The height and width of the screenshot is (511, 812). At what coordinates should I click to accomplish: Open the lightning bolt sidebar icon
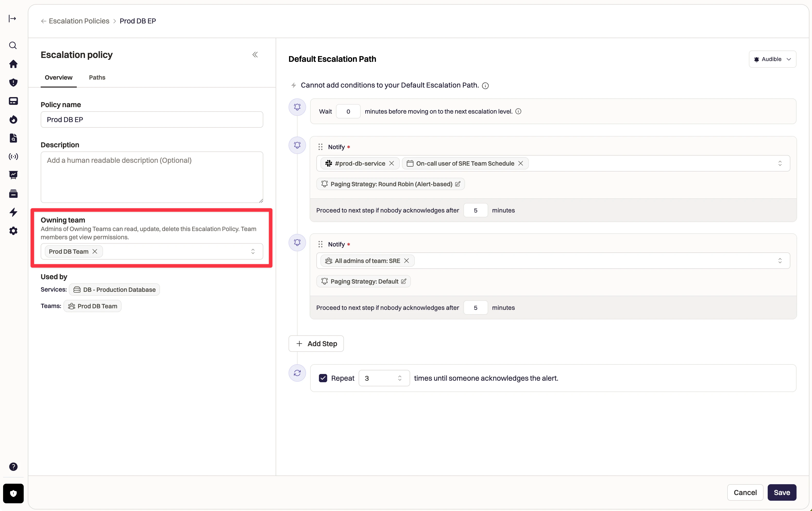(13, 212)
